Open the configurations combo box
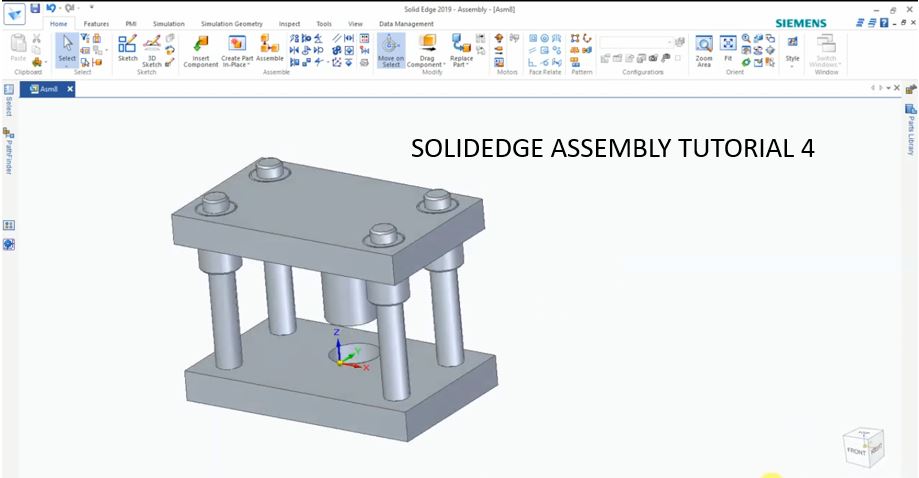The height and width of the screenshot is (478, 919). coord(637,42)
